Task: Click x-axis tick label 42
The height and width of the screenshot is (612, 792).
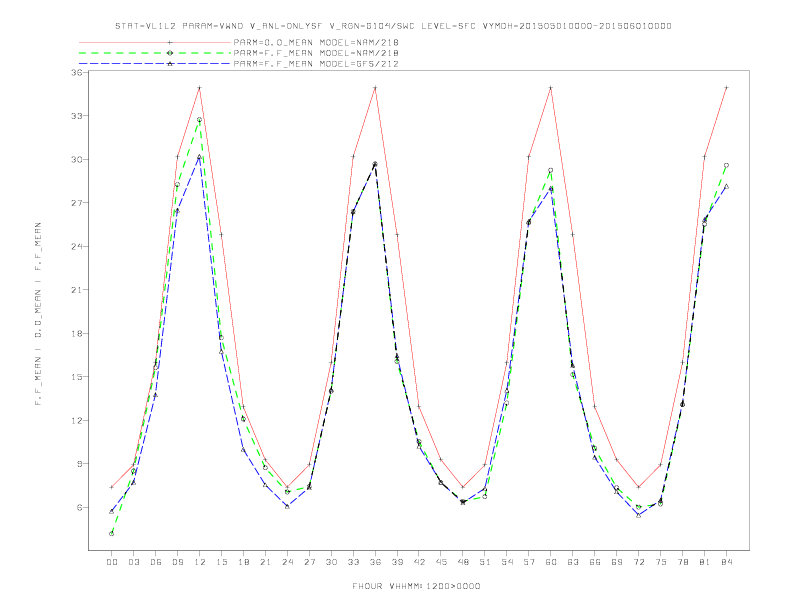Action: (x=419, y=562)
